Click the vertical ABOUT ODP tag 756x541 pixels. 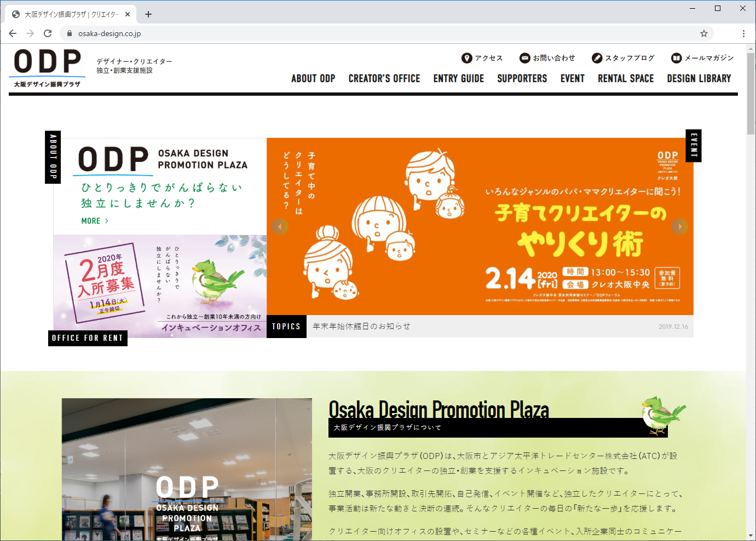pyautogui.click(x=53, y=157)
